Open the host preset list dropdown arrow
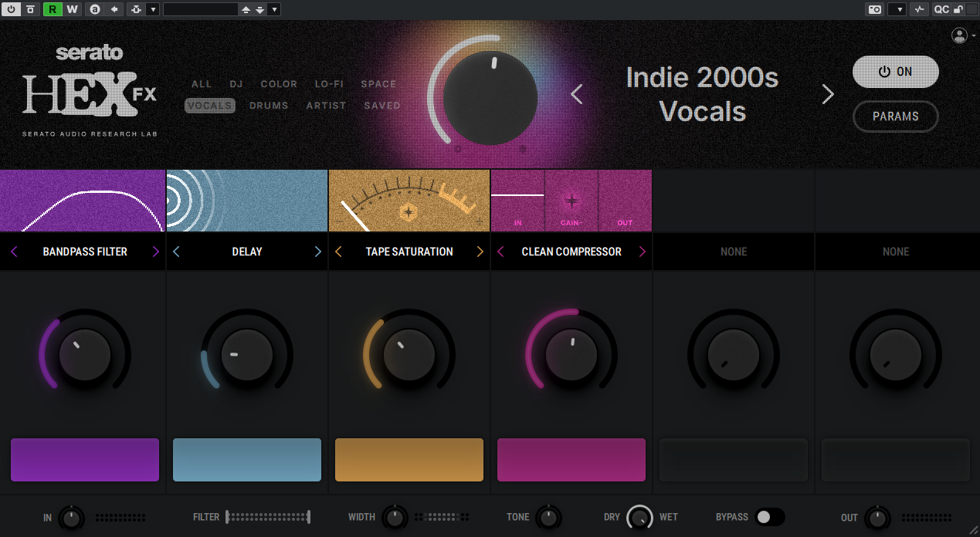This screenshot has width=980, height=537. [275, 9]
